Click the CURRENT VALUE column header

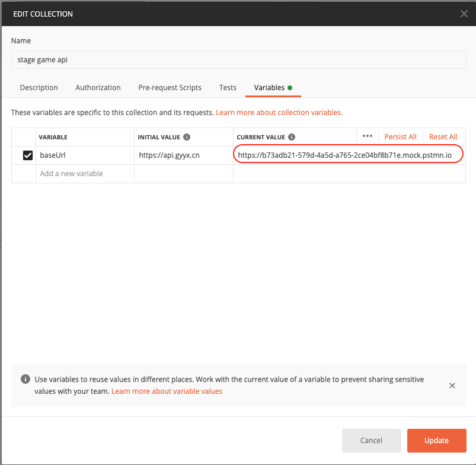261,137
